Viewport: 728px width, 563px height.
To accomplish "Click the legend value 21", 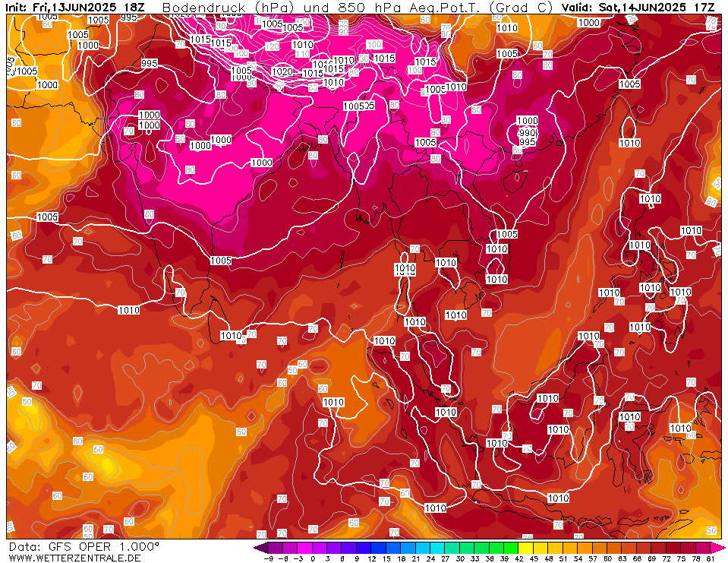I will point(415,558).
